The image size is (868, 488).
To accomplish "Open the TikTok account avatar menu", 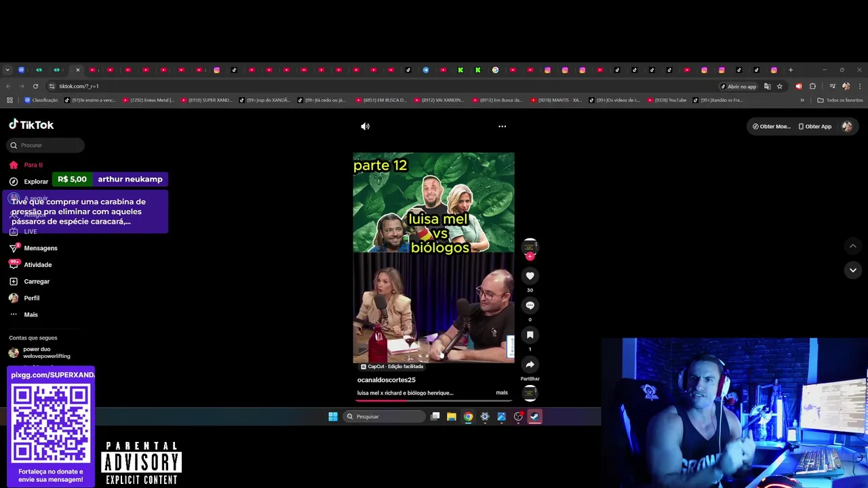I will click(x=847, y=126).
